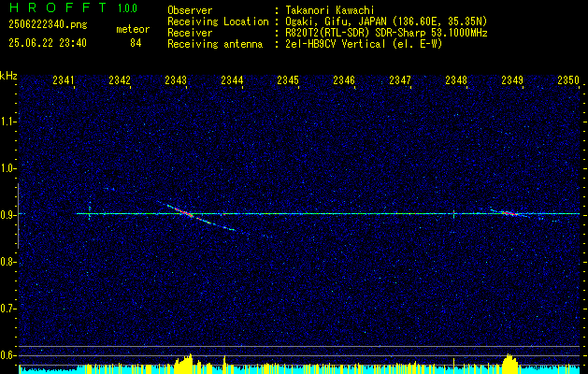Click the 2342 time axis marker
This screenshot has width=588, height=374.
[x=120, y=79]
